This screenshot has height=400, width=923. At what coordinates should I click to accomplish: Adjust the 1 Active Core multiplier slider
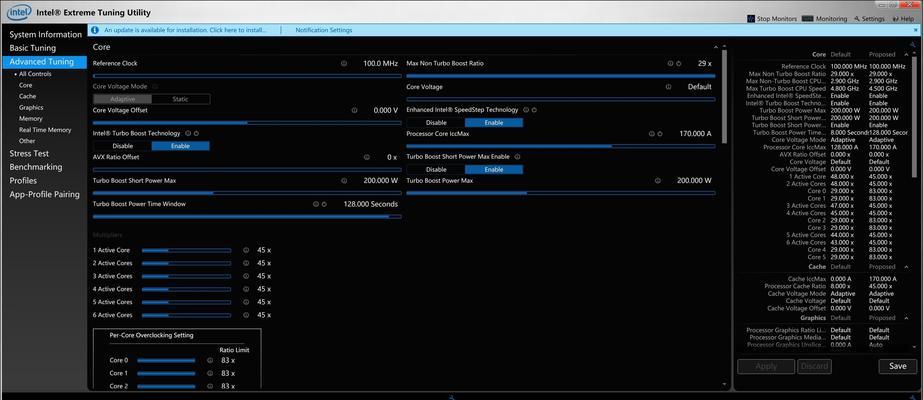(x=186, y=250)
